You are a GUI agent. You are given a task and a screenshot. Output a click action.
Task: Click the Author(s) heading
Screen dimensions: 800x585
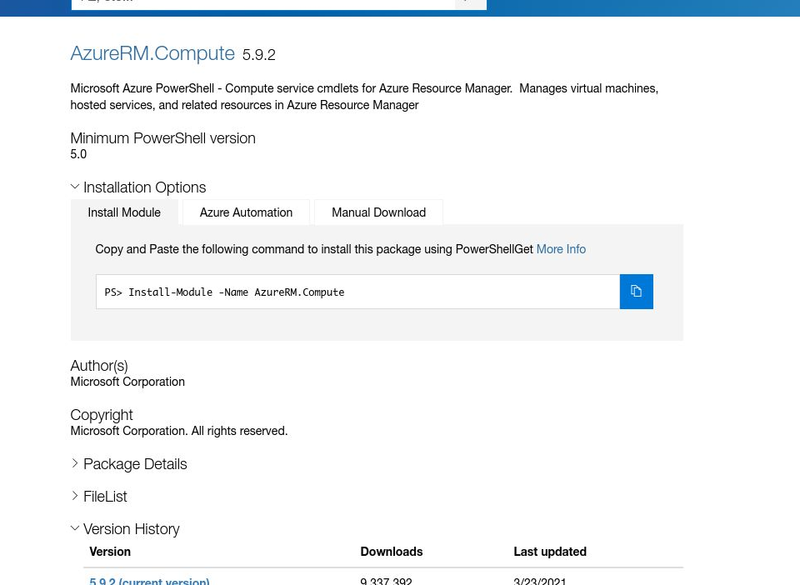click(99, 366)
